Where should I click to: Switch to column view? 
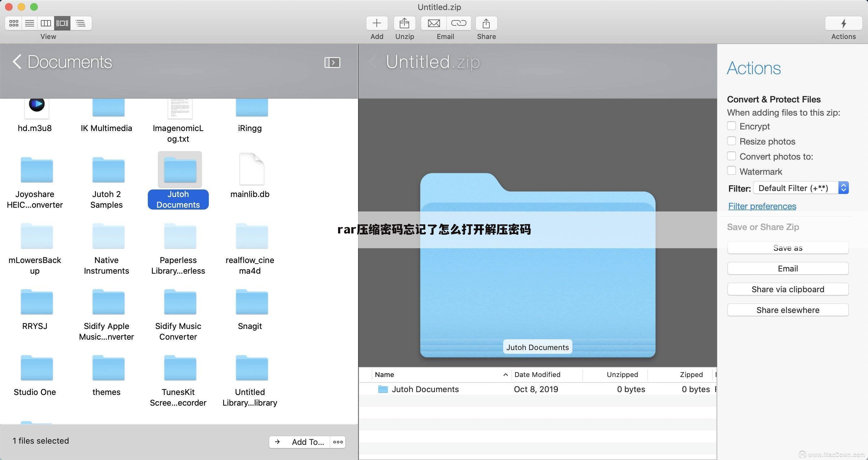pyautogui.click(x=46, y=23)
